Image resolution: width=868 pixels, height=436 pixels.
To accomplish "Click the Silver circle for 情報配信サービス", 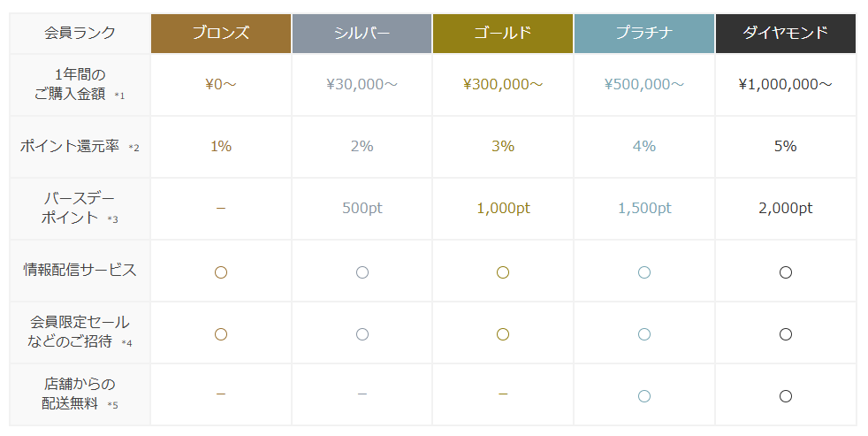I will (x=362, y=272).
